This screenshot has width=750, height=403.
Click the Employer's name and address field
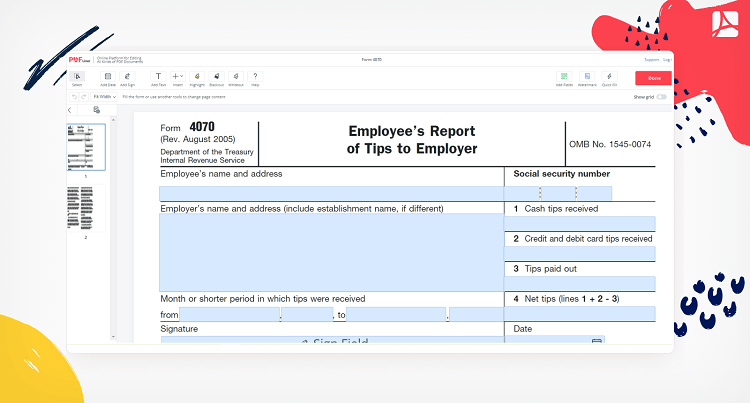click(331, 252)
